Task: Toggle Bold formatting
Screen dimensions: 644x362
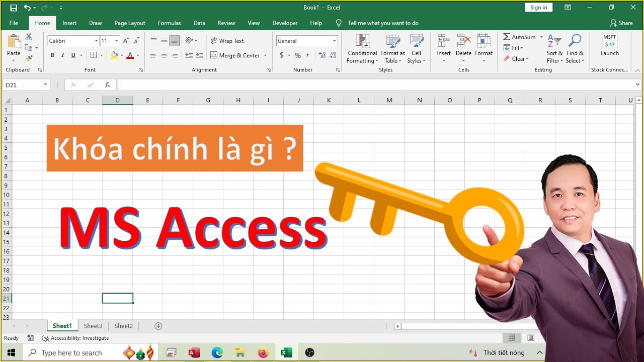Action: [52, 55]
